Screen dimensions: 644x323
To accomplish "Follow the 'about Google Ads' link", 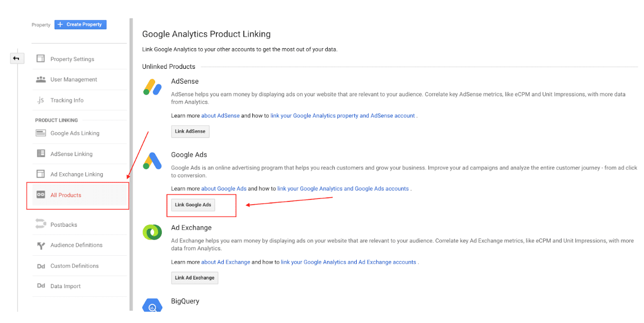I will [x=224, y=189].
